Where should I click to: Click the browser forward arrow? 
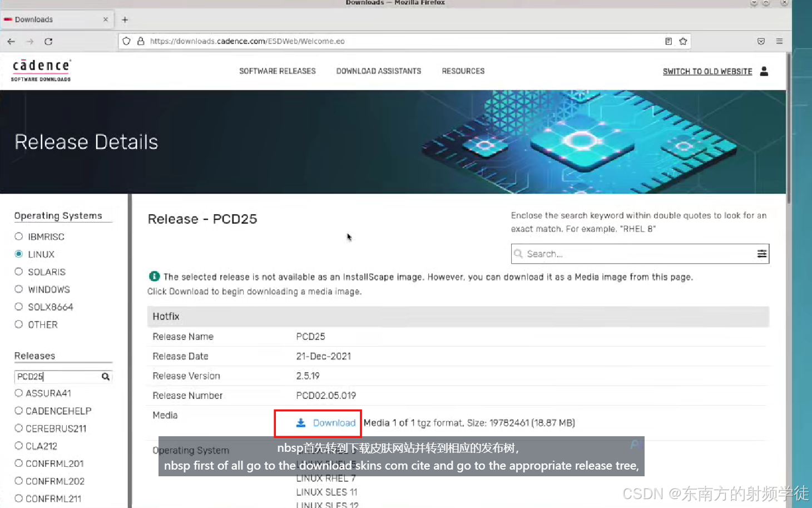[30, 42]
